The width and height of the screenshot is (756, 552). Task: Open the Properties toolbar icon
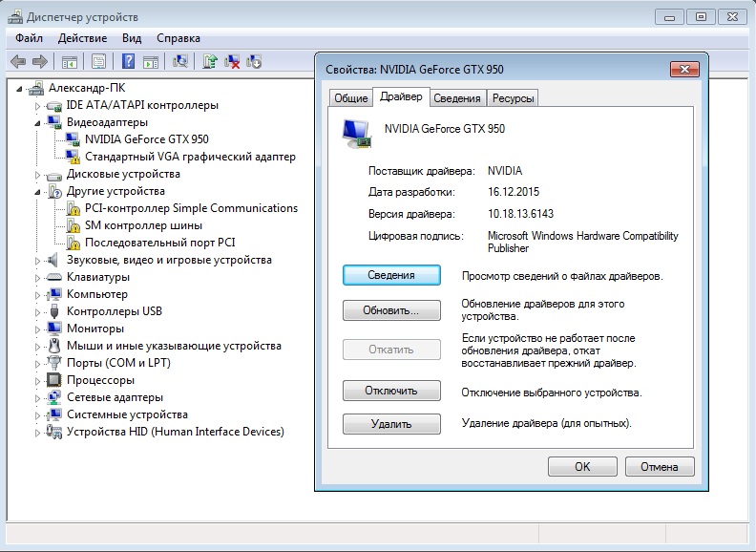tap(99, 62)
